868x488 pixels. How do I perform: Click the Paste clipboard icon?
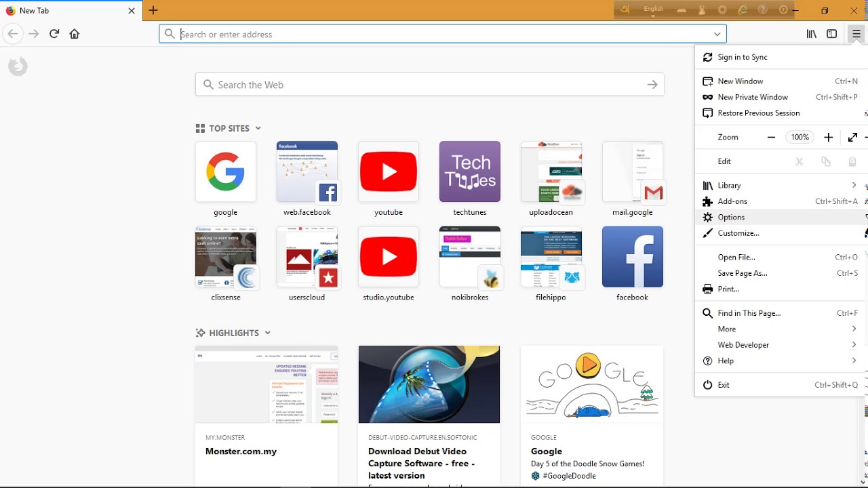coord(852,161)
